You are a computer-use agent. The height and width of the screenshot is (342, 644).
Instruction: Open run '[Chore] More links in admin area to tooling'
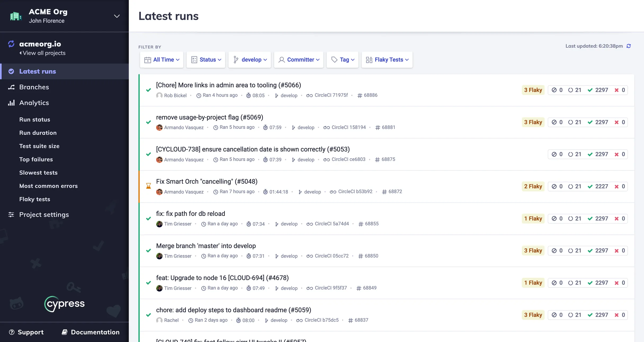(x=229, y=85)
